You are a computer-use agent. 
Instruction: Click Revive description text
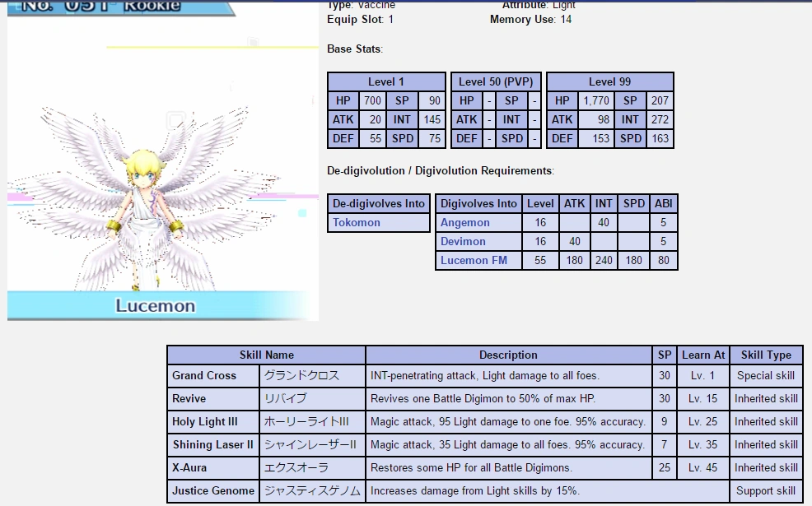coord(483,398)
